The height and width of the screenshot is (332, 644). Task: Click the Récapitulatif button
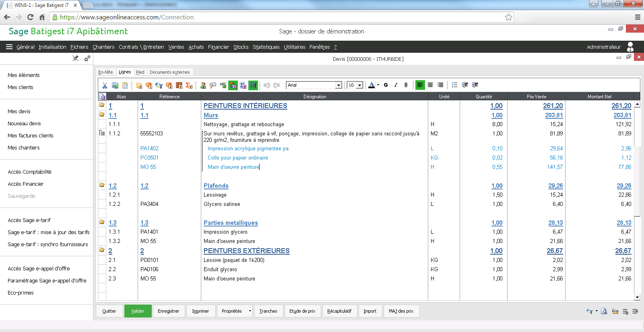tap(339, 311)
